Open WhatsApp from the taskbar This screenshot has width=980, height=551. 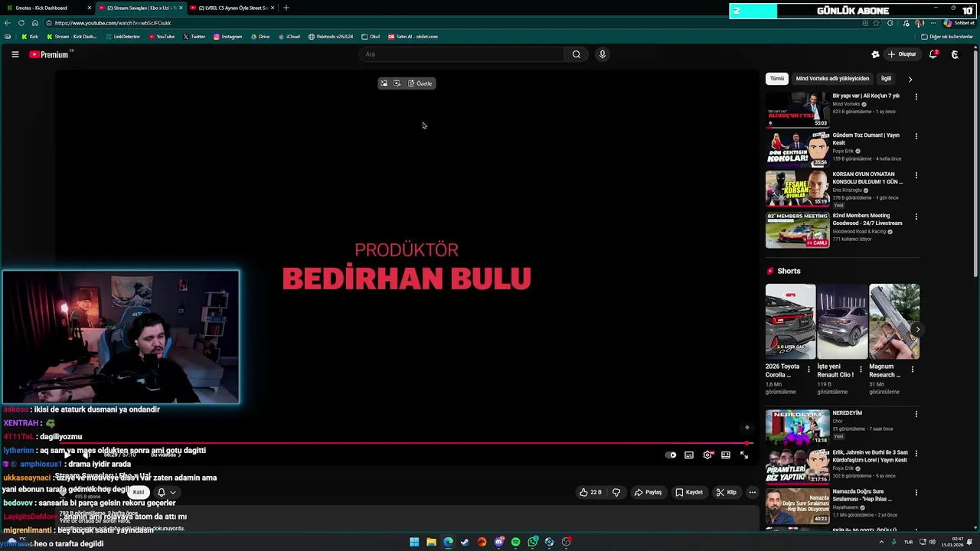coord(532,542)
